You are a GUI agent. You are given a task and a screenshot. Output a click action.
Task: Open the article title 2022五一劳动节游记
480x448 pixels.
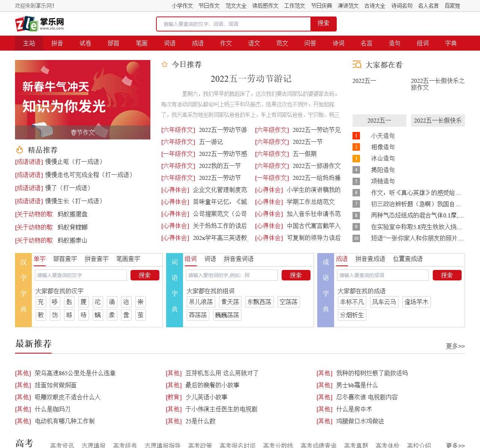tap(251, 79)
